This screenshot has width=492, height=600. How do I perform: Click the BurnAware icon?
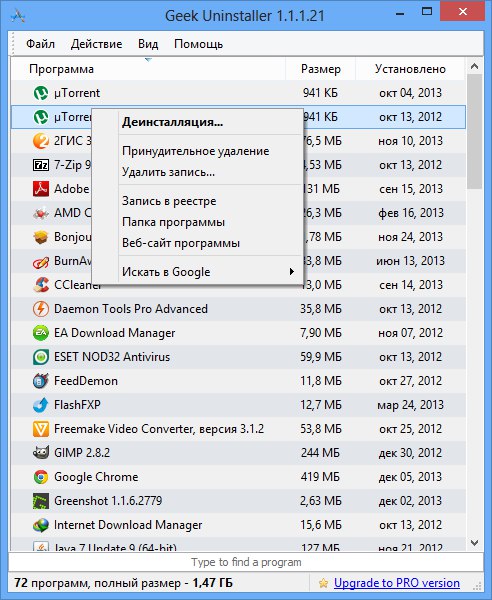point(41,261)
